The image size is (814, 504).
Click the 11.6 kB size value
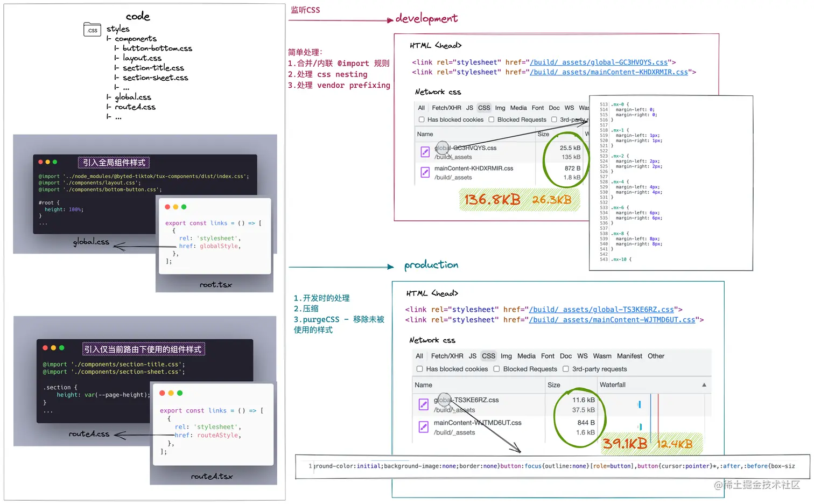(584, 400)
